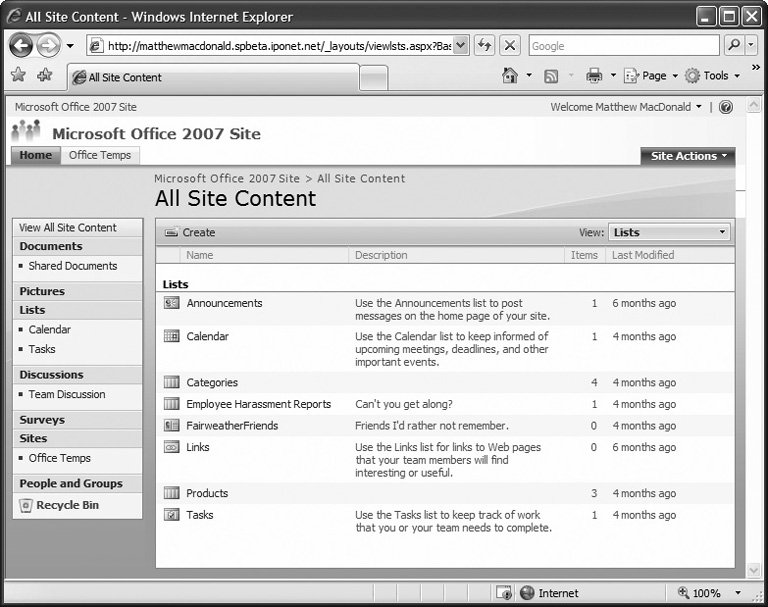
Task: Click the Home icon in toolbar
Action: 510,76
